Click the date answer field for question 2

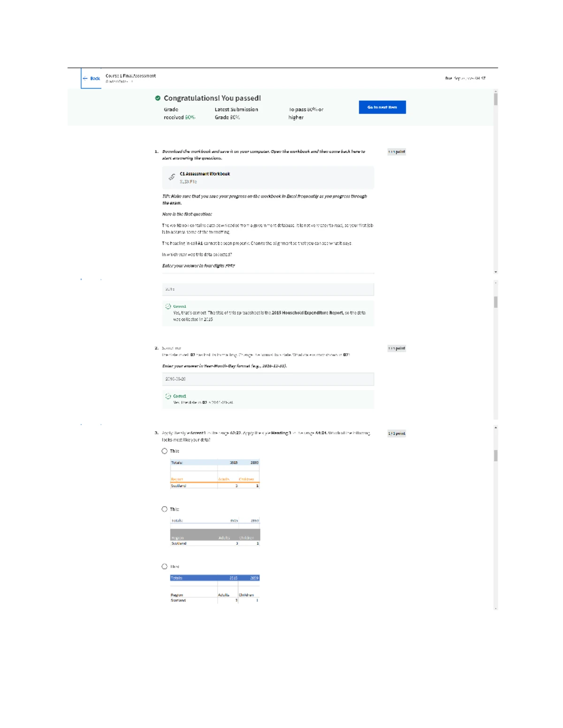coord(267,379)
